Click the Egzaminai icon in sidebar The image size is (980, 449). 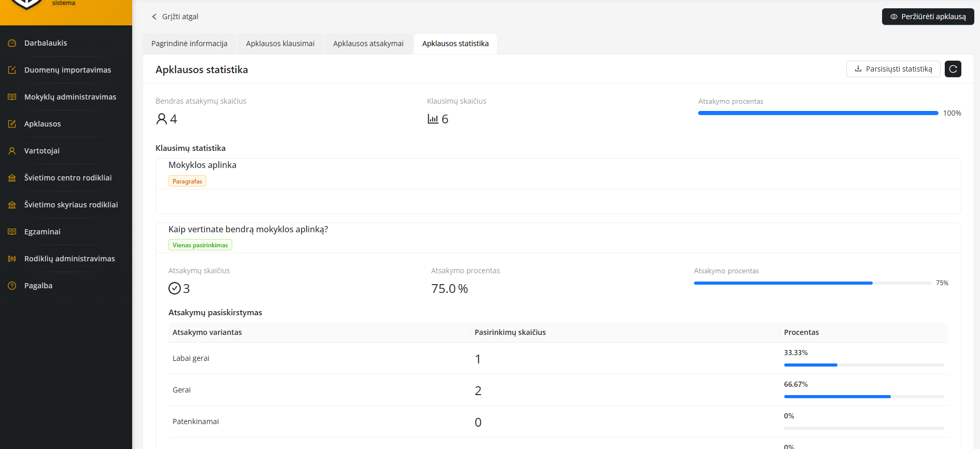click(12, 232)
